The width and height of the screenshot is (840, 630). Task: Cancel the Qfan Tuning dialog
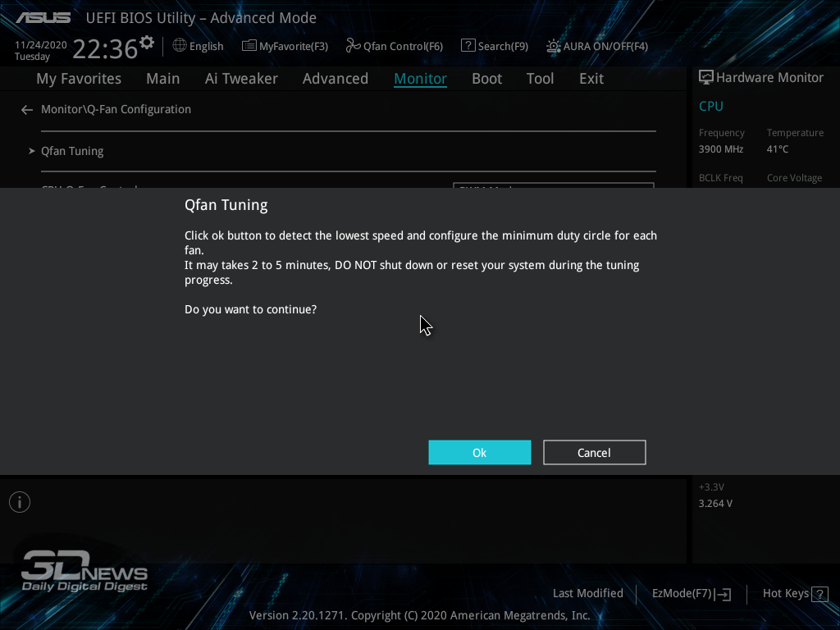tap(594, 453)
